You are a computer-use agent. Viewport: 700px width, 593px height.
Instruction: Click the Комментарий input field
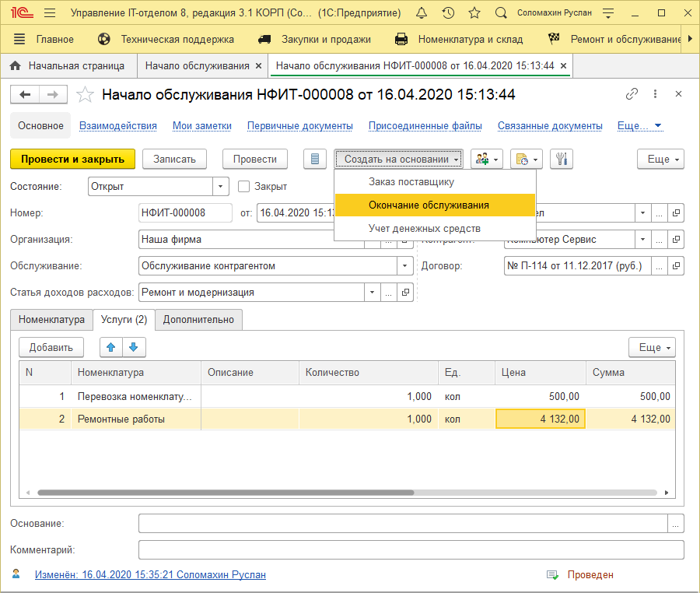click(x=411, y=550)
